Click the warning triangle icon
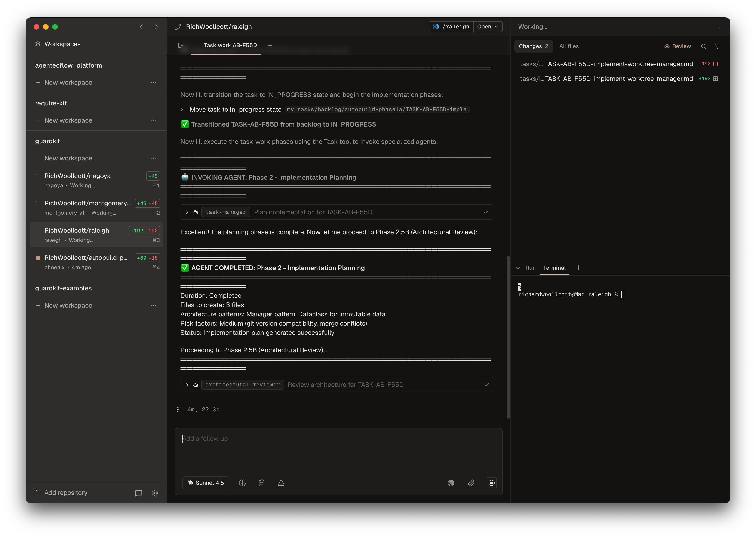The width and height of the screenshot is (756, 537). (281, 483)
